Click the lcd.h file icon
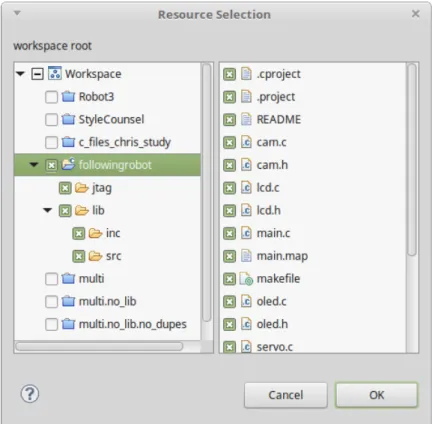432x424 pixels. 246,210
